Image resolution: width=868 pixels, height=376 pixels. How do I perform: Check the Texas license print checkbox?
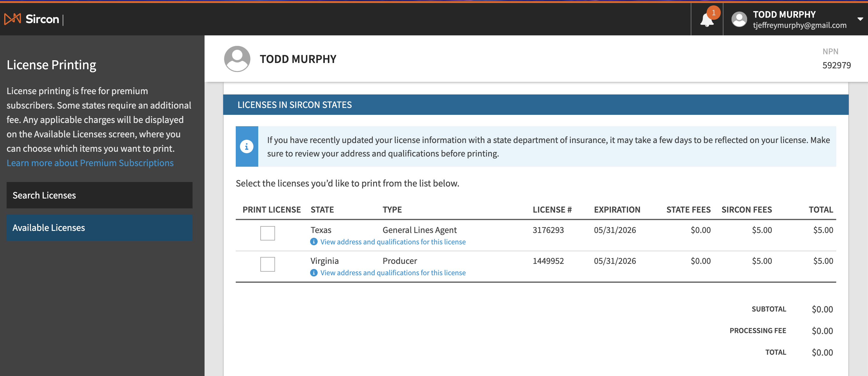coord(268,233)
